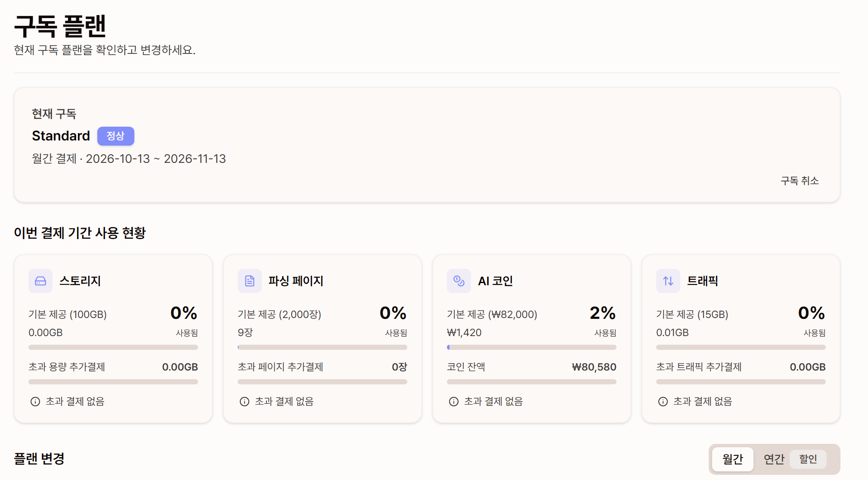This screenshot has height=480, width=868.
Task: Click 초과 트래픽 추가결제 label
Action: click(x=699, y=367)
